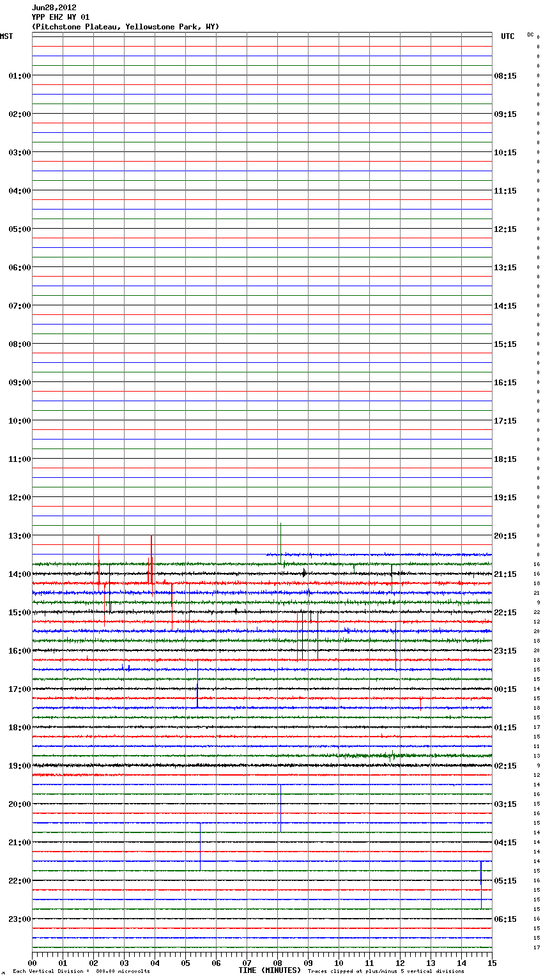Select the 03:00 MST time label
This screenshot has width=543, height=980.
(x=20, y=153)
